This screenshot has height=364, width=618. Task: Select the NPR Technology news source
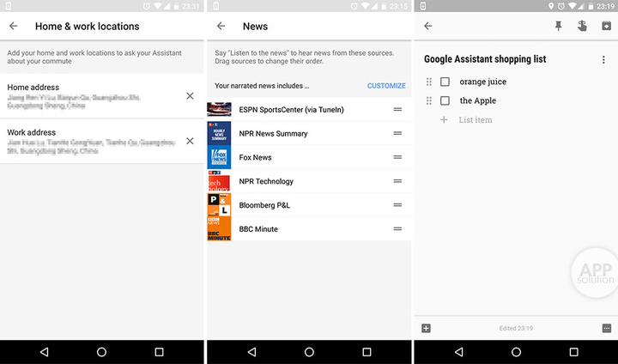coord(266,181)
